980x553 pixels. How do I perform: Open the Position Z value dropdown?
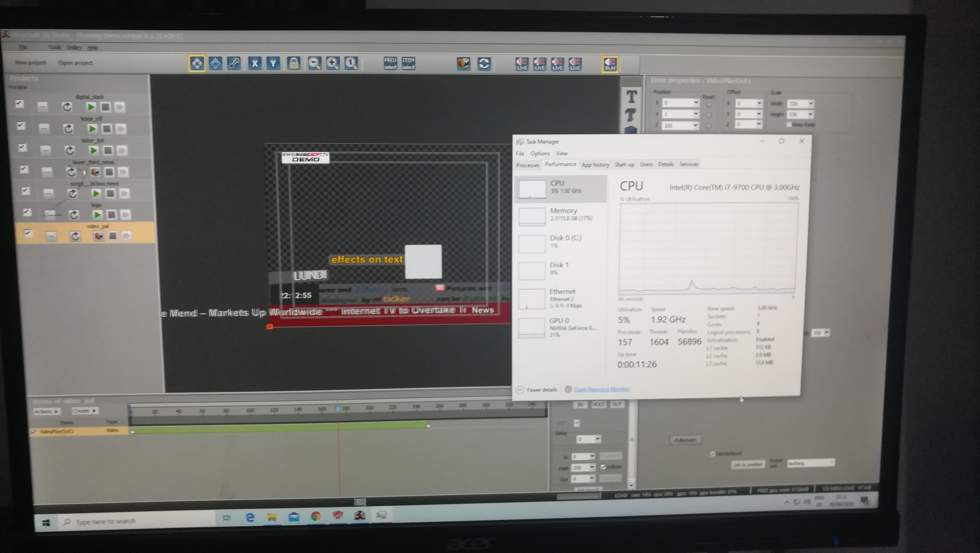695,125
